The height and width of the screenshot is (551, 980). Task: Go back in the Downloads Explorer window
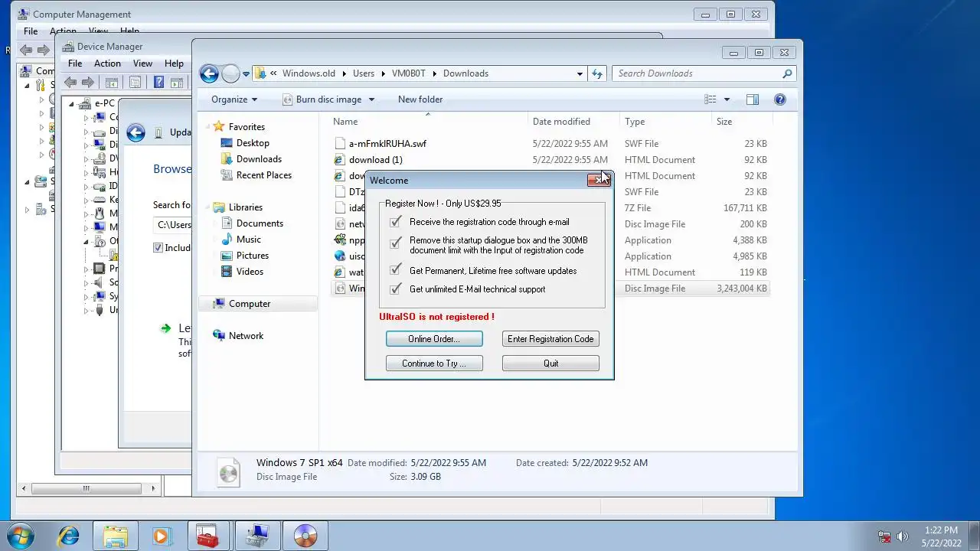pos(209,73)
